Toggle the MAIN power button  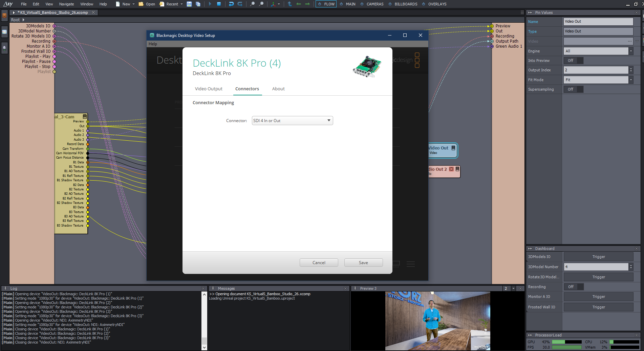click(x=341, y=4)
